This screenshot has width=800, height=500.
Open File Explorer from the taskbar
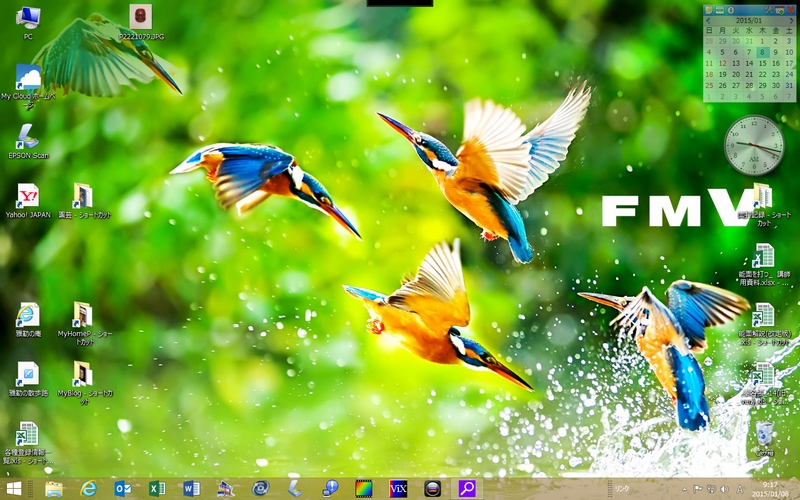tap(54, 489)
